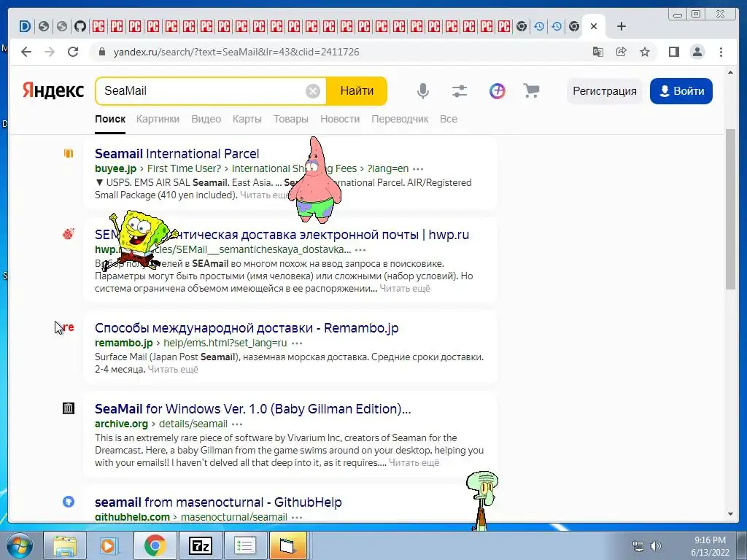This screenshot has width=747, height=560.
Task: Open SeaMail for Windows Ver. 1.0 result
Action: click(252, 409)
